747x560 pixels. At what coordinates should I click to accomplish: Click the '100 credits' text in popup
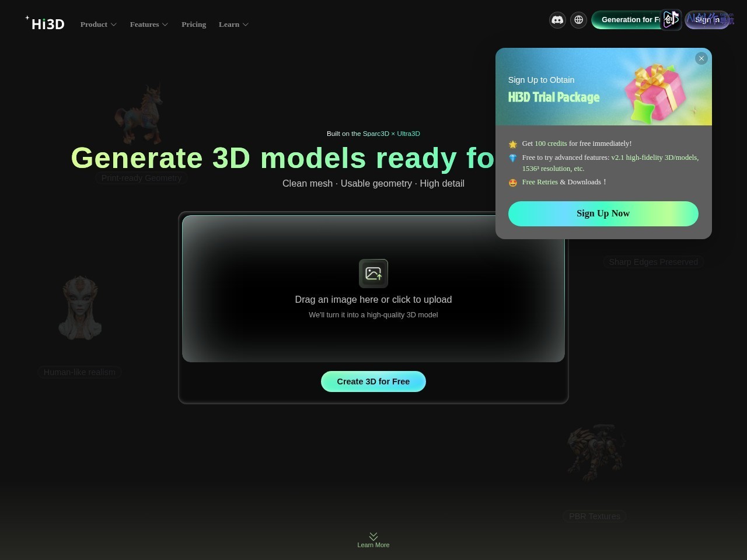[551, 143]
